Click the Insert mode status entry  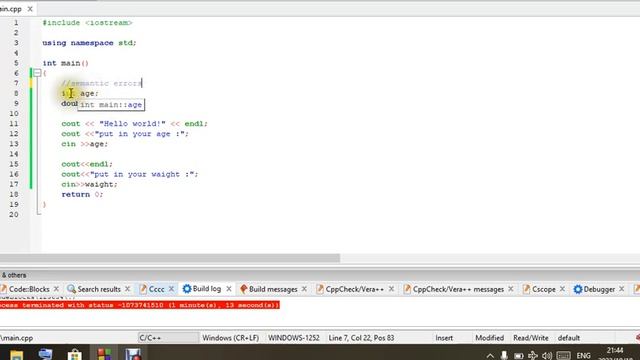444,338
